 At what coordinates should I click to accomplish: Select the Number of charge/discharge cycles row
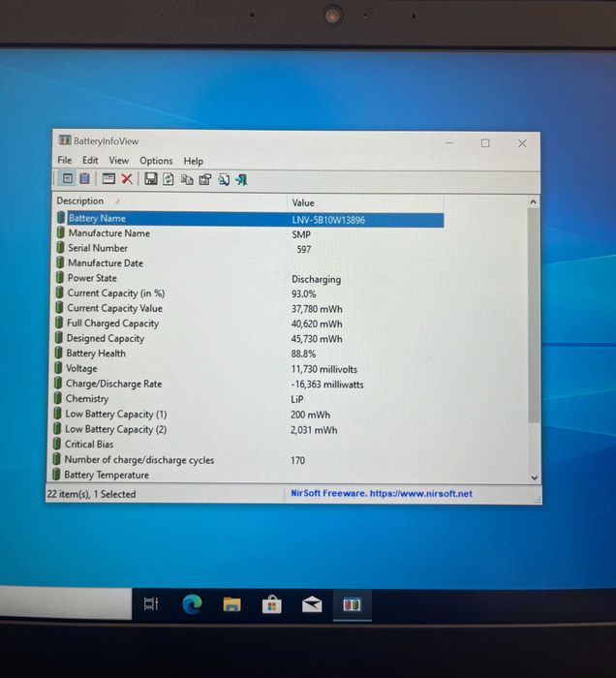[x=248, y=460]
